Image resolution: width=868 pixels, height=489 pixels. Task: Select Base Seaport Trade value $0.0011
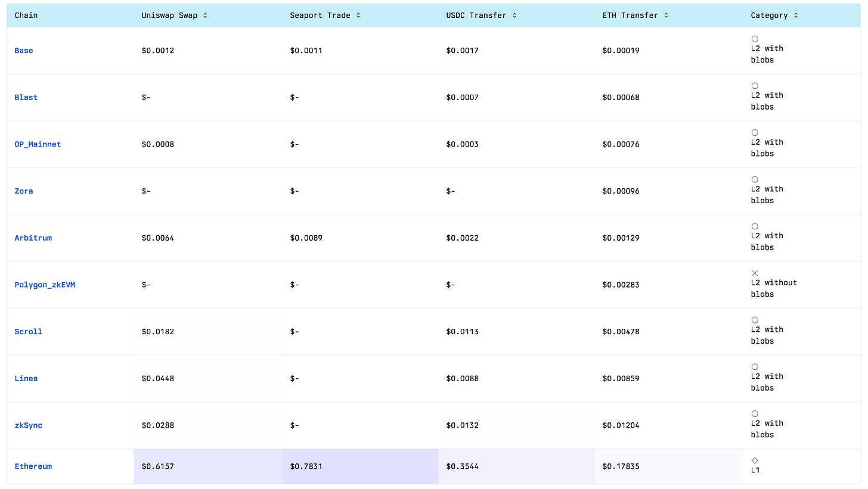click(x=306, y=51)
